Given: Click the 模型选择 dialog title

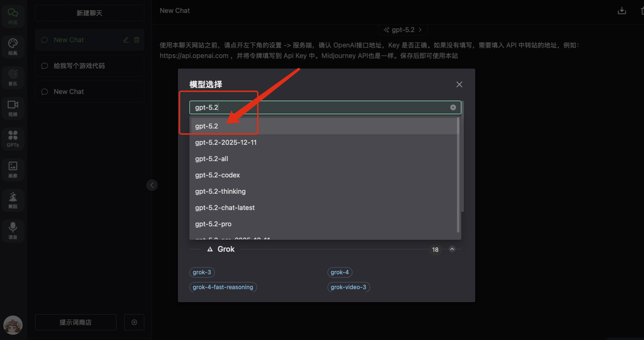Looking at the screenshot, I should click(206, 84).
